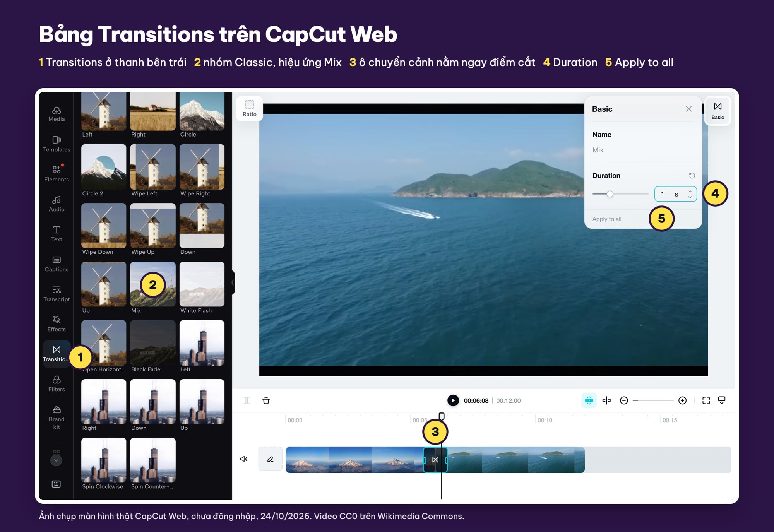Select the Transitions sidebar tab
This screenshot has width=774, height=532.
tap(57, 354)
